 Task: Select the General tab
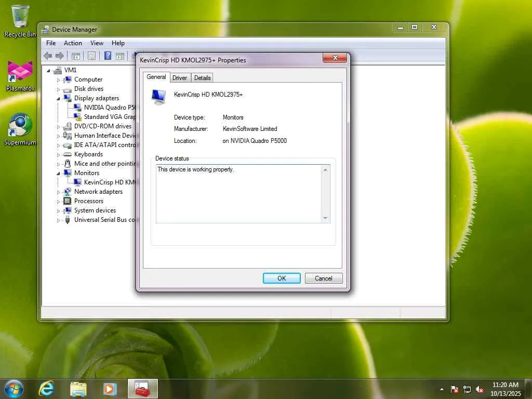[156, 77]
